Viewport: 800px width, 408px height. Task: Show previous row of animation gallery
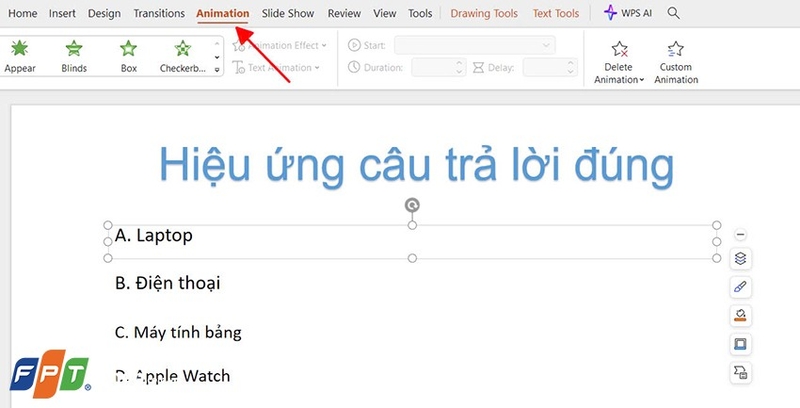pyautogui.click(x=217, y=44)
